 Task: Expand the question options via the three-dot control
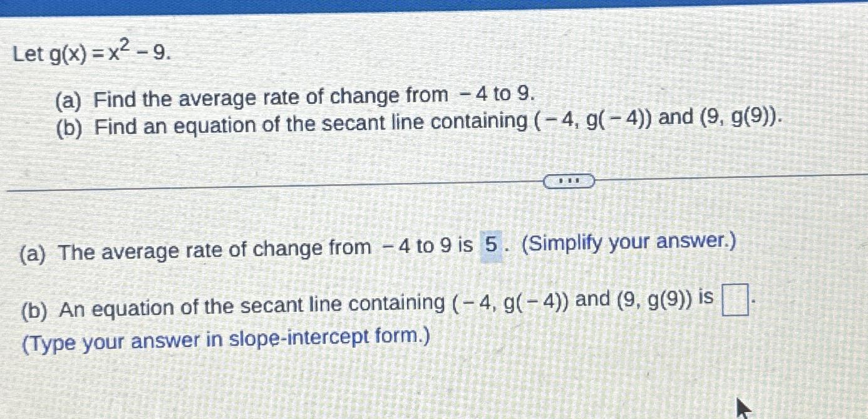(569, 181)
